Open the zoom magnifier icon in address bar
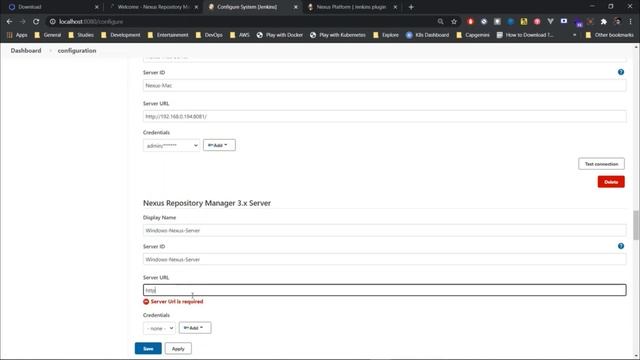The image size is (640, 360). coord(440,21)
